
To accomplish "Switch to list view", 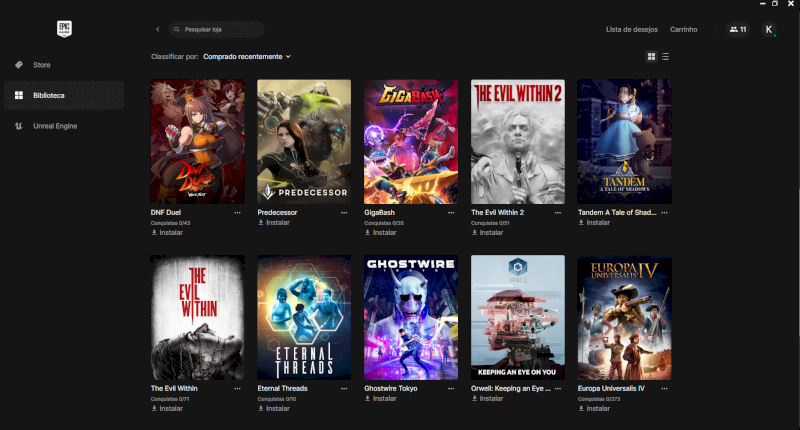I will (665, 57).
